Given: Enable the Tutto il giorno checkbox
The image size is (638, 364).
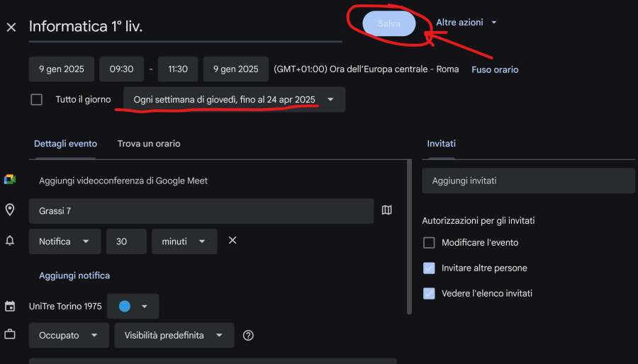Looking at the screenshot, I should click(x=36, y=100).
